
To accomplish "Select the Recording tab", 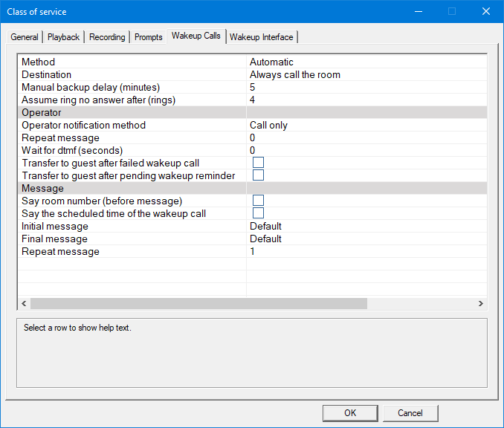I will pos(107,37).
